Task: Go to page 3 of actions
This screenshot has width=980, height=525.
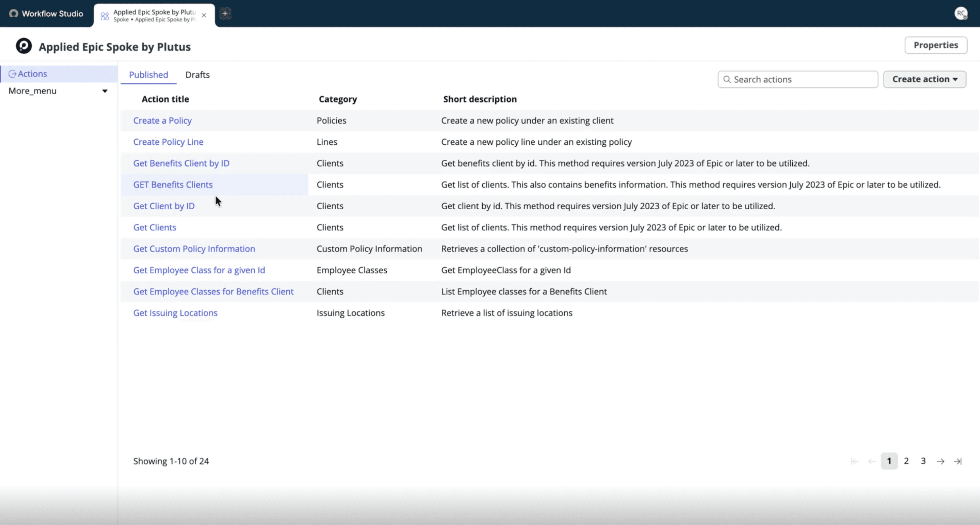Action: pyautogui.click(x=923, y=461)
